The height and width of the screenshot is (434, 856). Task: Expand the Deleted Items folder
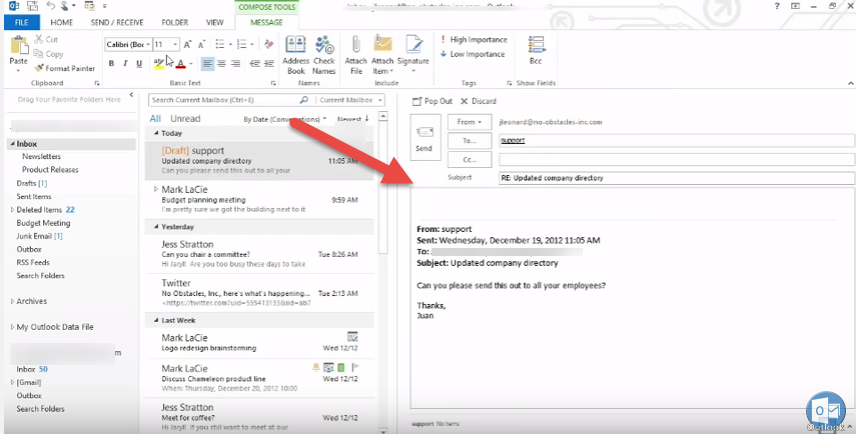point(13,210)
